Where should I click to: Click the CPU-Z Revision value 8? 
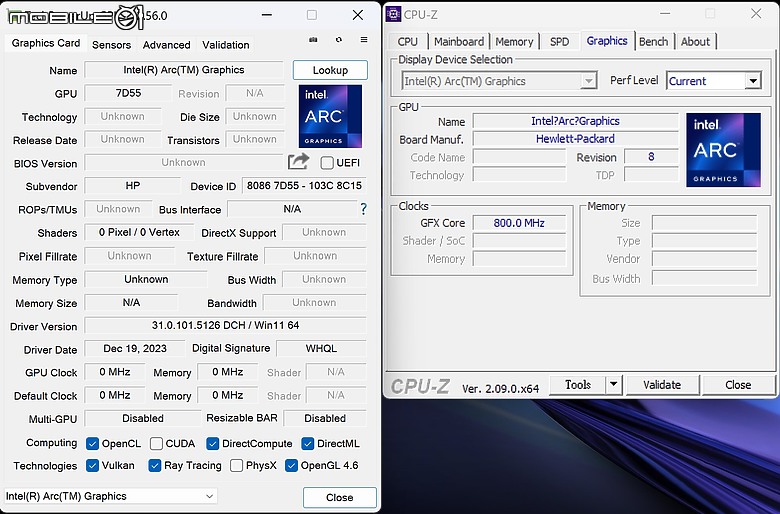(x=651, y=157)
